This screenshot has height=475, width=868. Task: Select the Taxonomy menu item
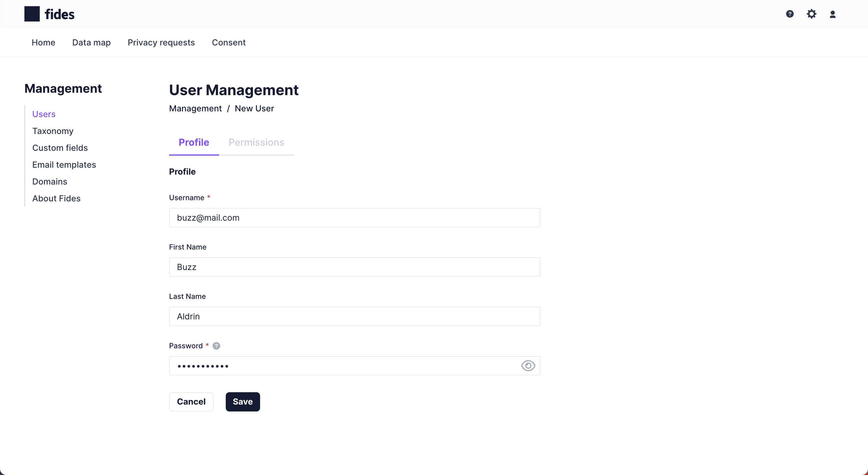(x=53, y=130)
